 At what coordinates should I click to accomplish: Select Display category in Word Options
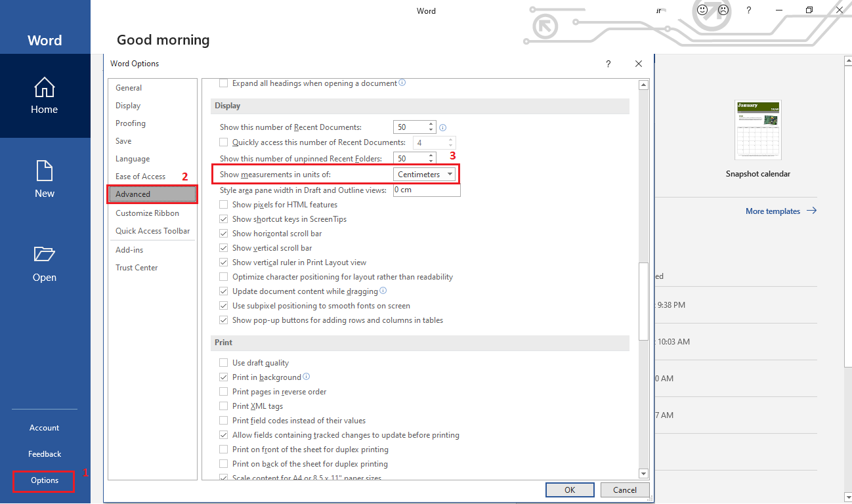[x=152, y=106]
